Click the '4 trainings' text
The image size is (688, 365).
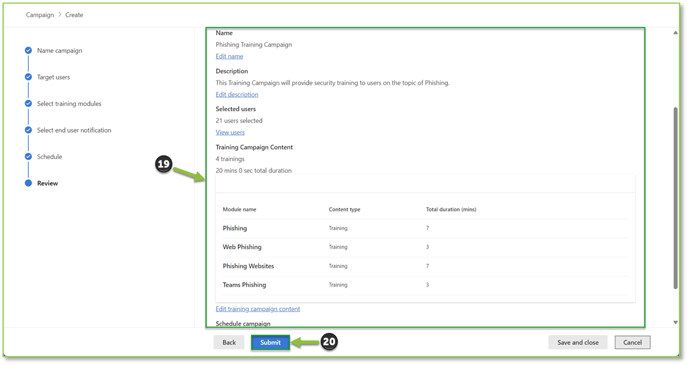click(230, 159)
